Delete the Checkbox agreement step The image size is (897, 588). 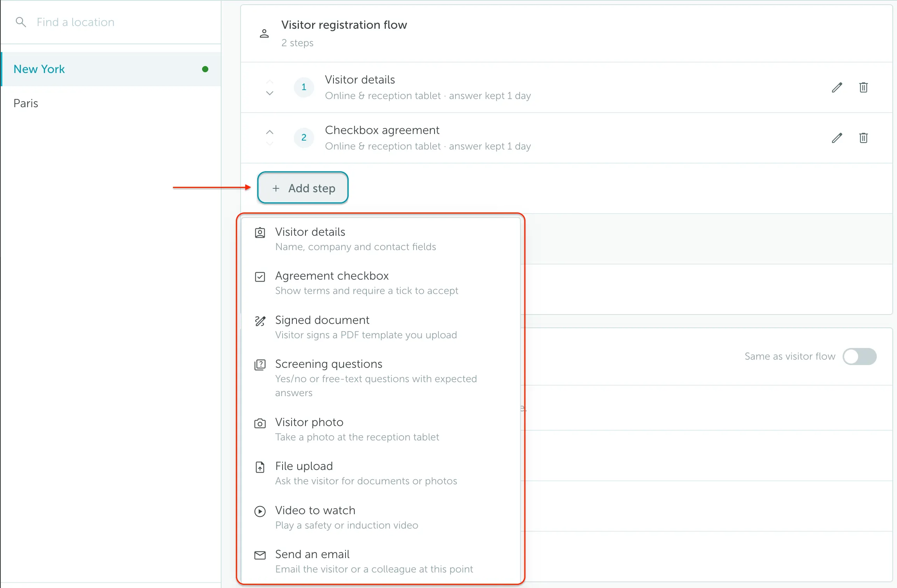[x=864, y=138]
